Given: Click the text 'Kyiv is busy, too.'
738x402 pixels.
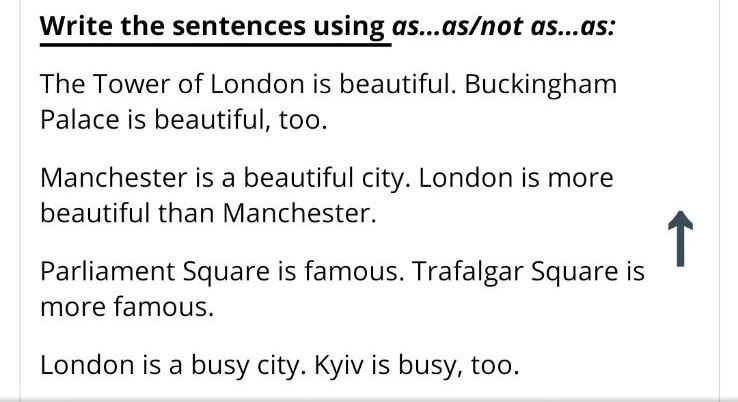Looking at the screenshot, I should [x=417, y=366].
